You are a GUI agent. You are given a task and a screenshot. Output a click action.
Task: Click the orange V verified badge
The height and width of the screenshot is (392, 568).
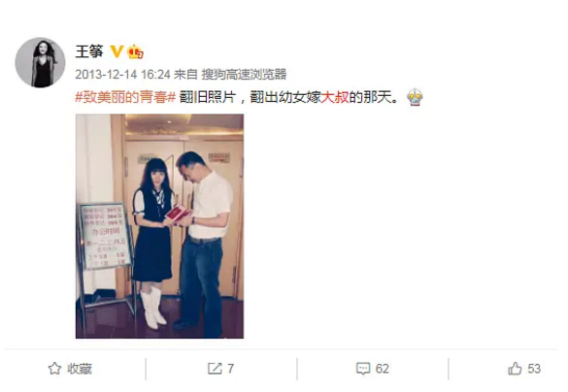(x=117, y=51)
